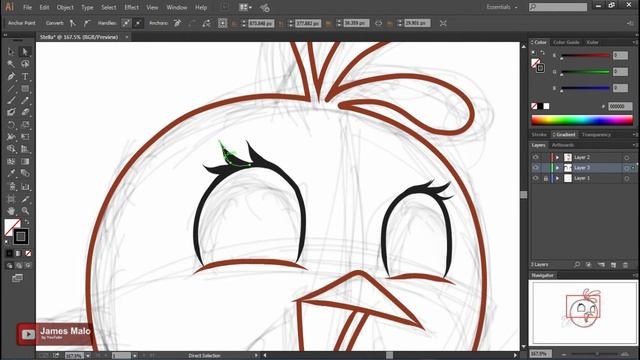Open the zoom level dropdown in status bar
Viewport: 640px width, 360px height.
88,356
